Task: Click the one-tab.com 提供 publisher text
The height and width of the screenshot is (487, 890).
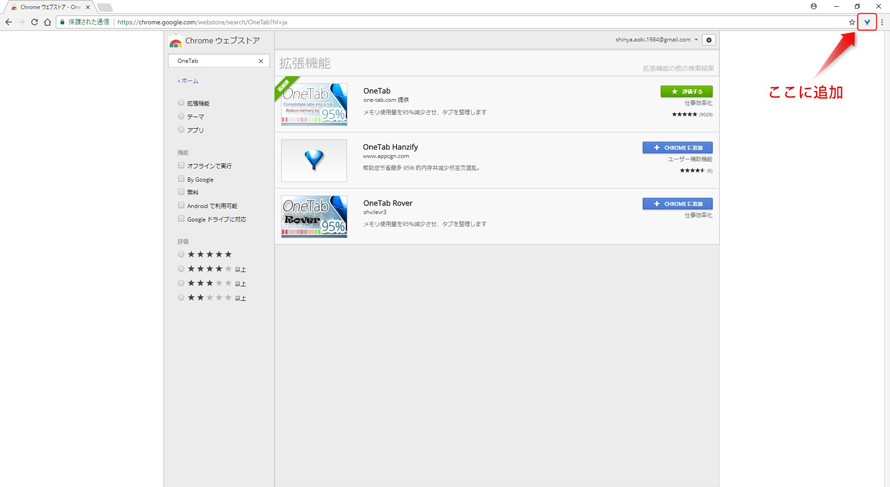Action: click(x=386, y=100)
